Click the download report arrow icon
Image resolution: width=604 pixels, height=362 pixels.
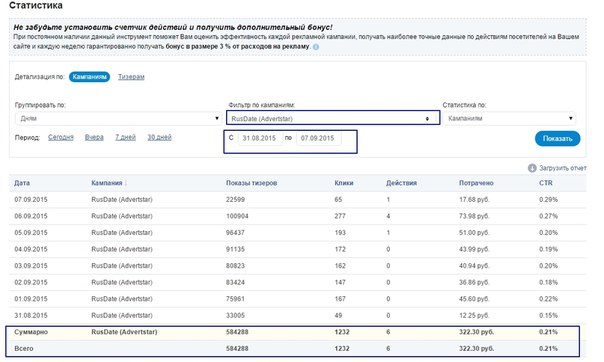pyautogui.click(x=532, y=168)
